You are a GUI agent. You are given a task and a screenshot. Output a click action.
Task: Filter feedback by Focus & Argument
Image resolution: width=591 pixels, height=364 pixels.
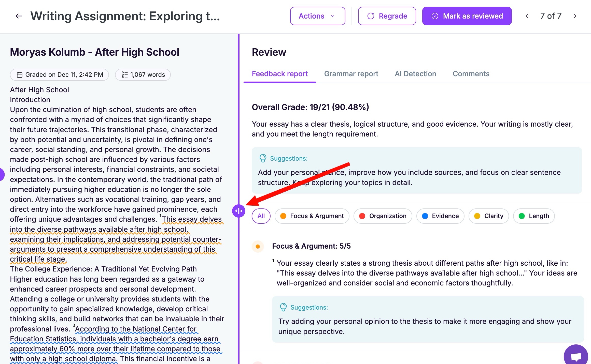[x=312, y=216]
